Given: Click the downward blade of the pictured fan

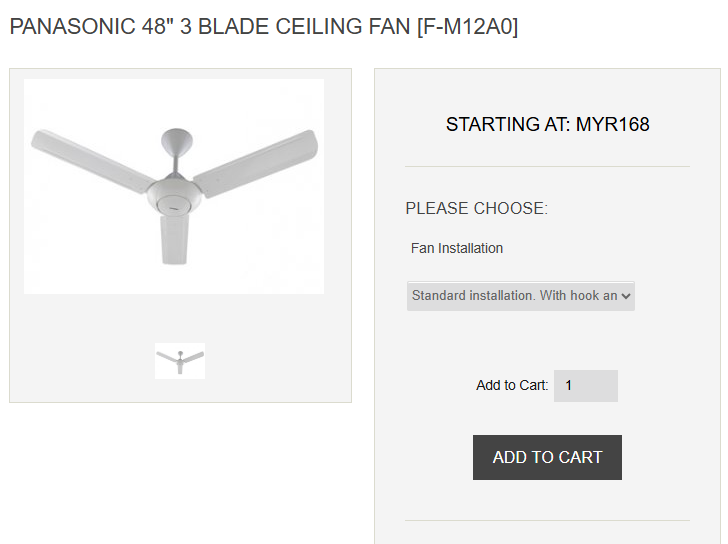Looking at the screenshot, I should [174, 240].
